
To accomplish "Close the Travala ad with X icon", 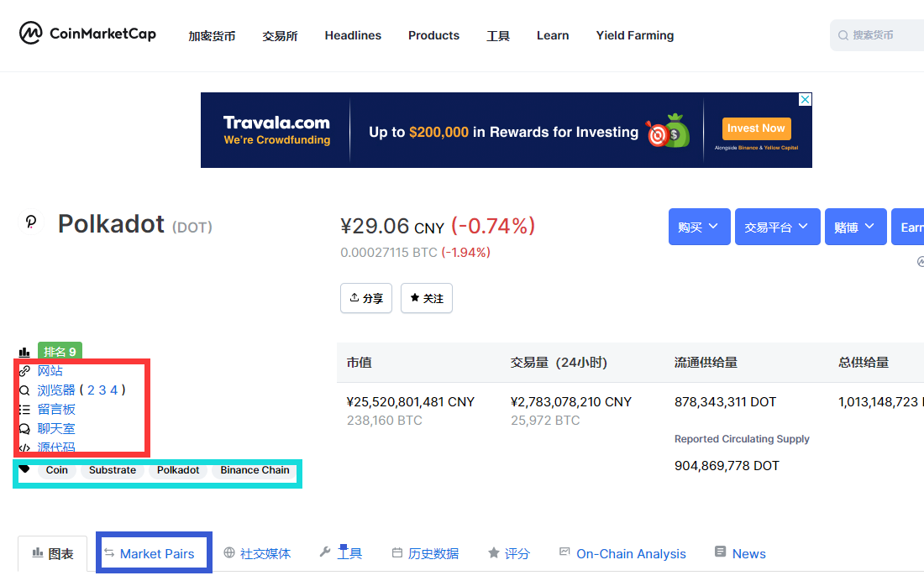I will (805, 100).
